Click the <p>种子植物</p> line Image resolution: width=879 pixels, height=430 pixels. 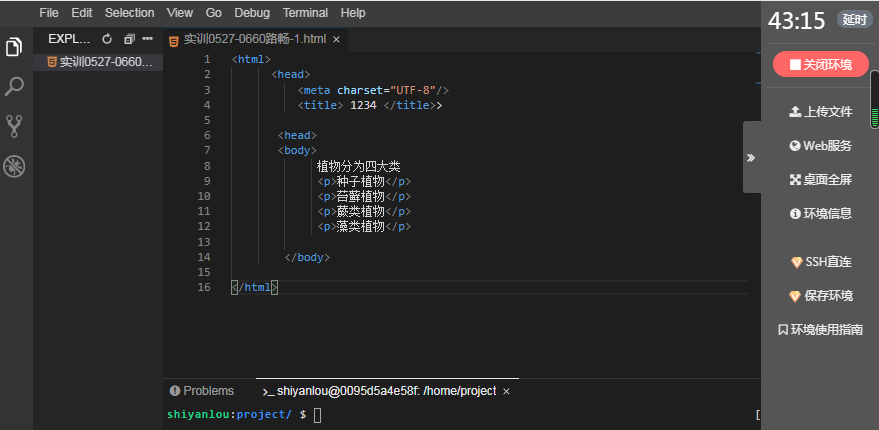coord(364,181)
